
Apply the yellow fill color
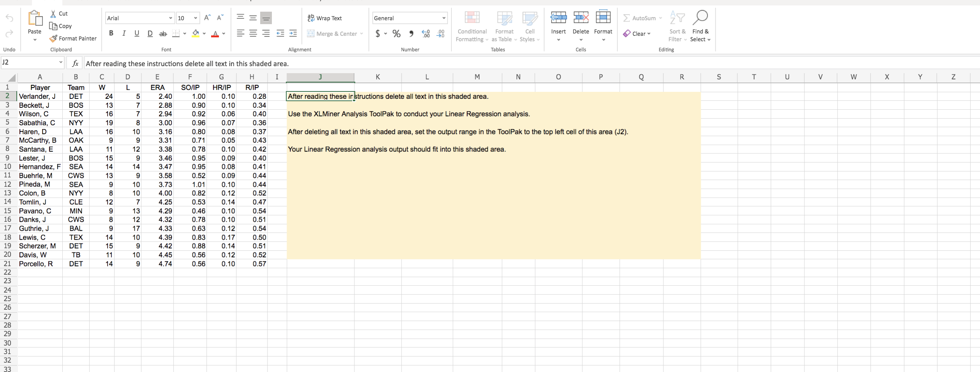(196, 34)
